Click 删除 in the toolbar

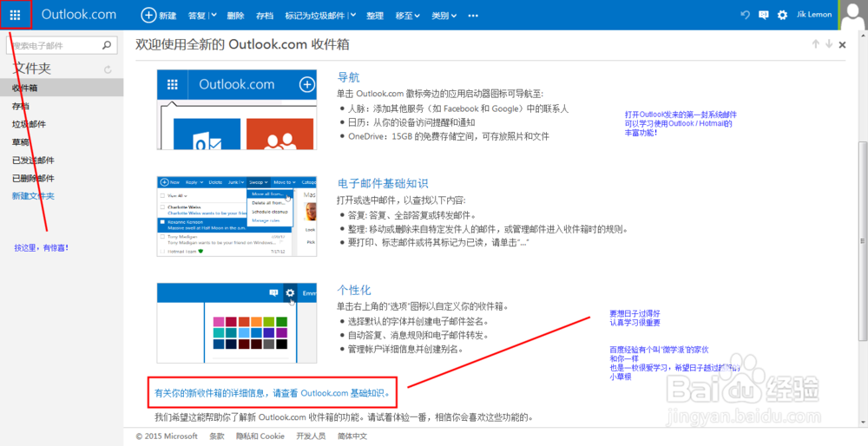235,16
